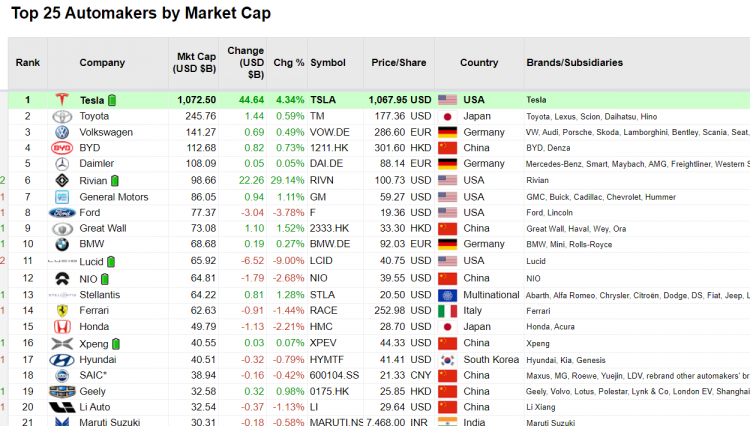
Task: Click the Toyota company name
Action: 94,116
